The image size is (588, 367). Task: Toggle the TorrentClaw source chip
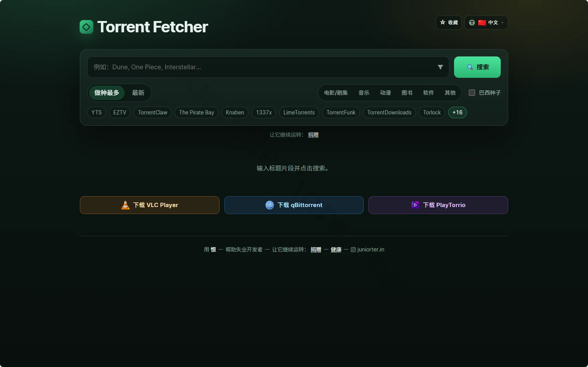click(x=153, y=112)
